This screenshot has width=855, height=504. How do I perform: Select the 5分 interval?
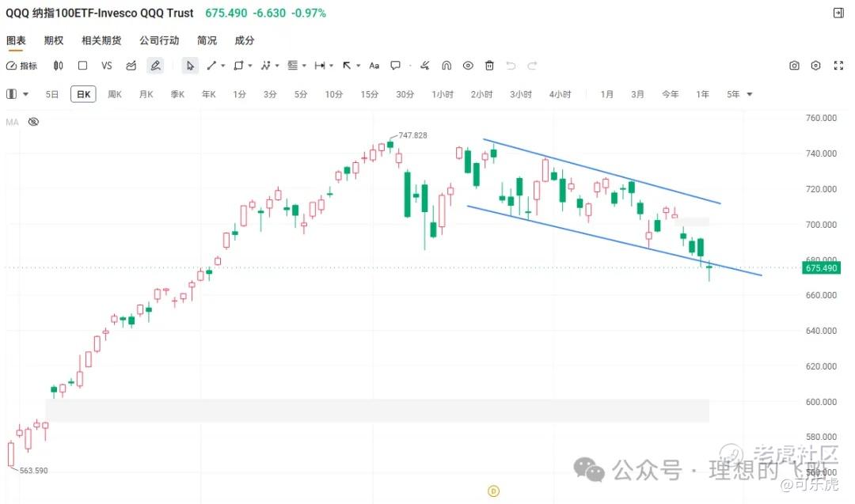coord(301,94)
